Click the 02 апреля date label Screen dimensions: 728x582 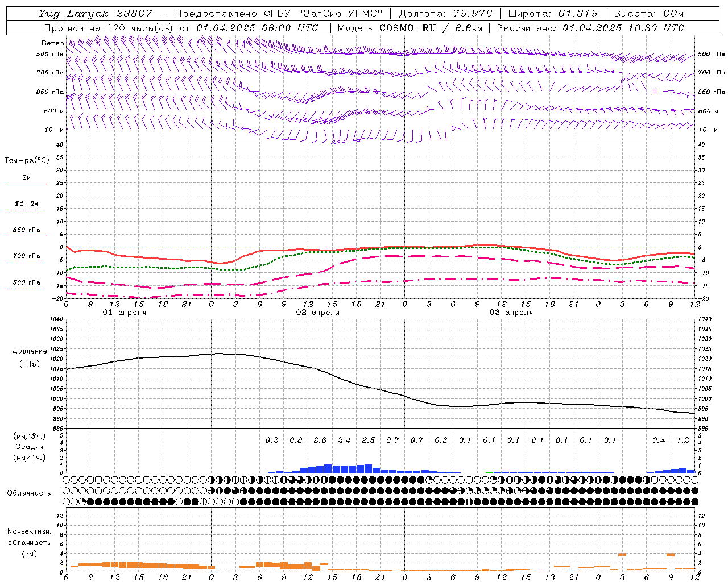[x=318, y=313]
